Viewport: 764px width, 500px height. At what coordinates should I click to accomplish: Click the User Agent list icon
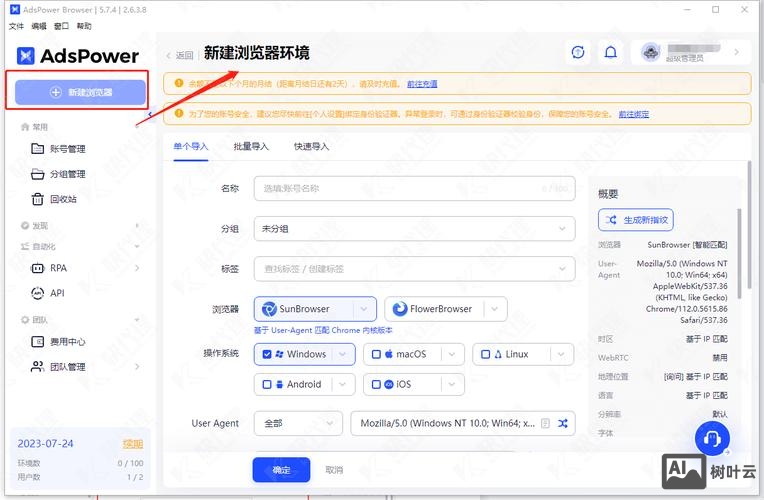click(x=546, y=423)
